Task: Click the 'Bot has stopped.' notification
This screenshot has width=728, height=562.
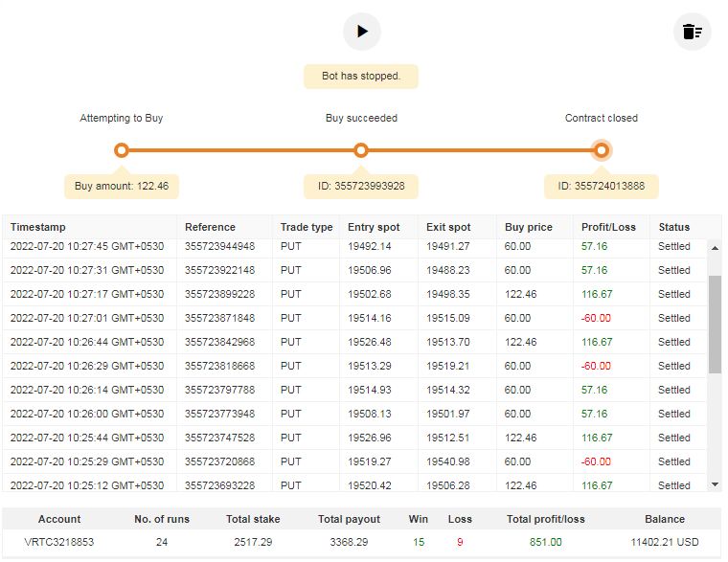Action: coord(361,76)
